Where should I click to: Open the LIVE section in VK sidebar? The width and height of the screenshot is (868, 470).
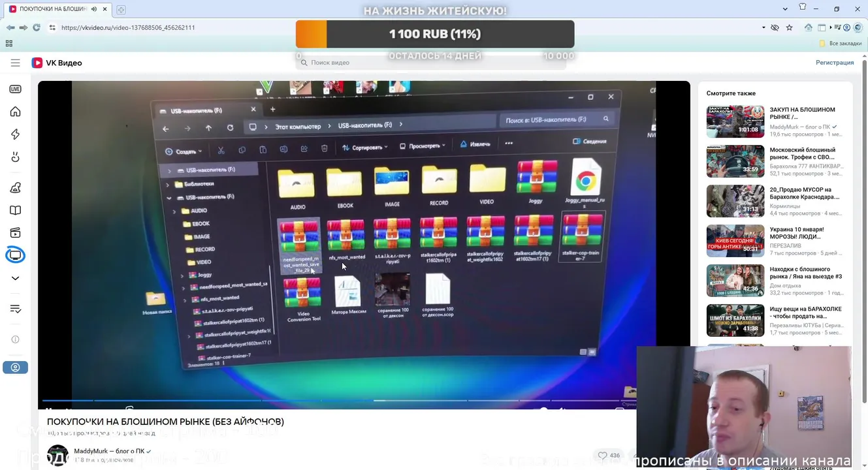click(15, 89)
